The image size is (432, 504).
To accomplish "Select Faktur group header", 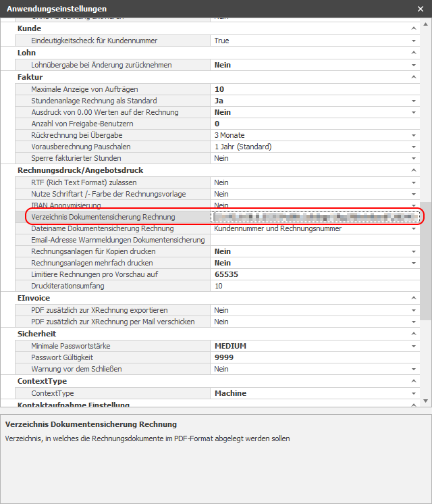I will [x=30, y=77].
